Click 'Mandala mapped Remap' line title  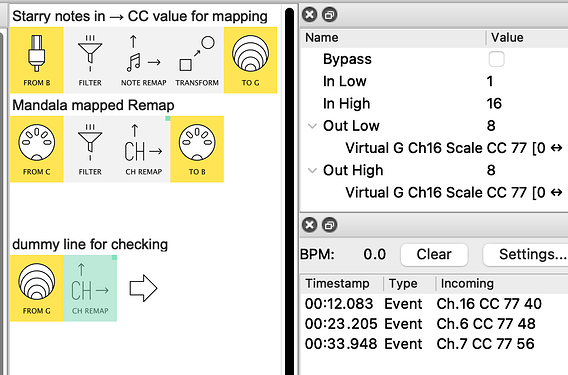coord(93,105)
